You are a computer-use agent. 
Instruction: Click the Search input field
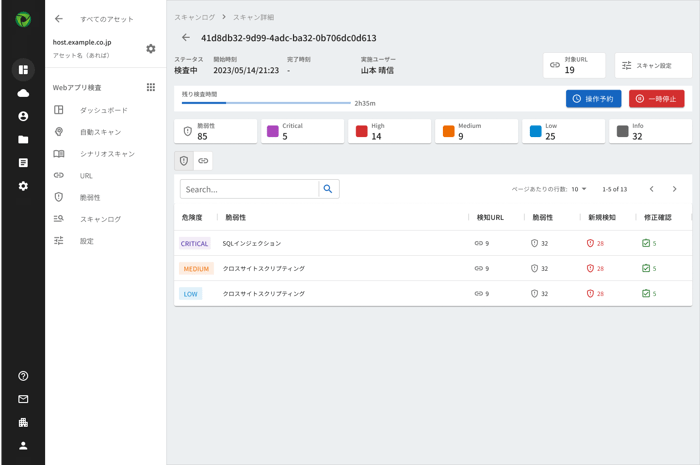(x=250, y=189)
